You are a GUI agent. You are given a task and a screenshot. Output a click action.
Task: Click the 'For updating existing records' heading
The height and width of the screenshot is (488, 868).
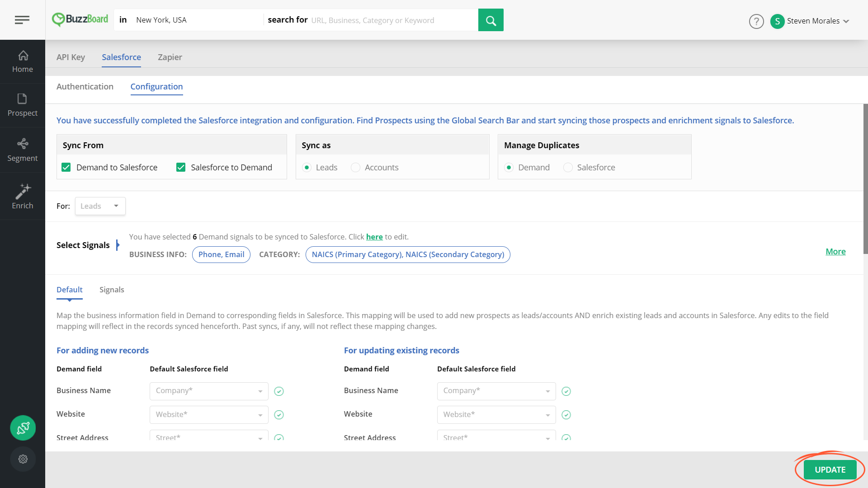pyautogui.click(x=401, y=351)
